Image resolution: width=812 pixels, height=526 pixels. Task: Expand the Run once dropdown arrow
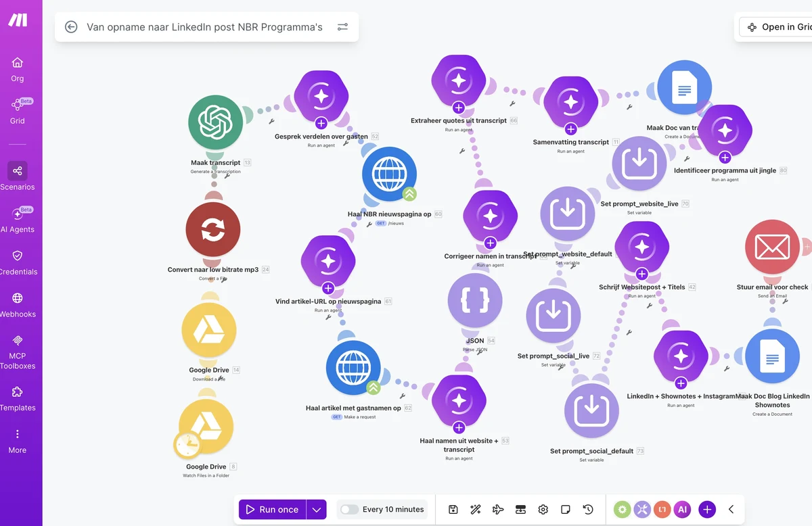click(x=317, y=510)
